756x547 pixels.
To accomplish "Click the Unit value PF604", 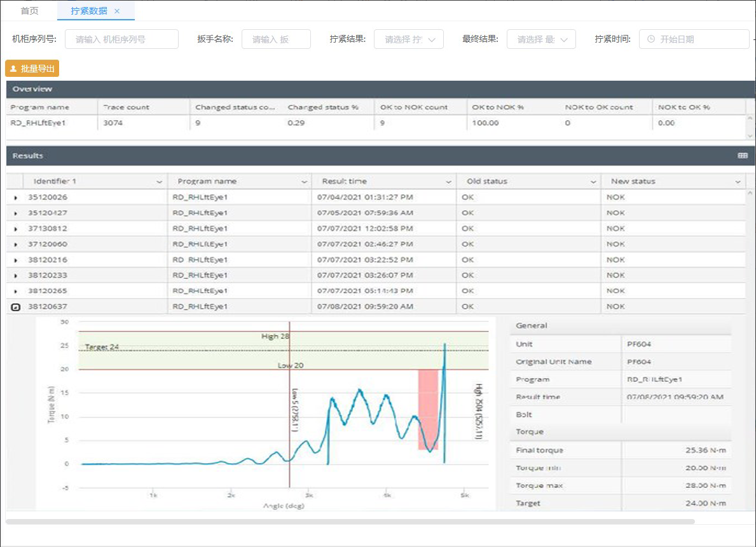I will 639,344.
